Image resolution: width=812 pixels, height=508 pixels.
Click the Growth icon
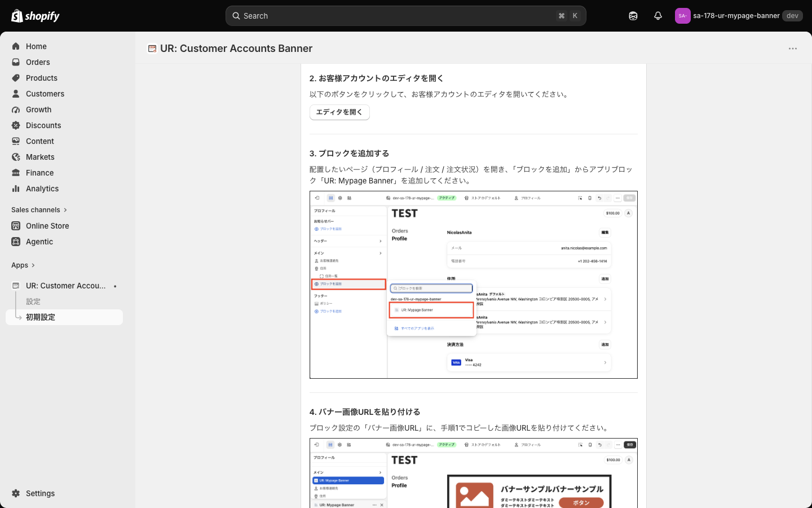(x=16, y=110)
